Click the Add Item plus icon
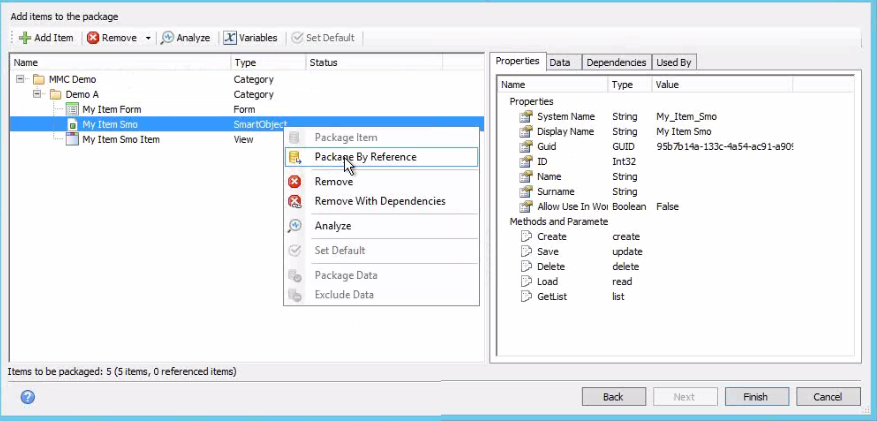Screen dimensions: 877x421 click(x=25, y=38)
